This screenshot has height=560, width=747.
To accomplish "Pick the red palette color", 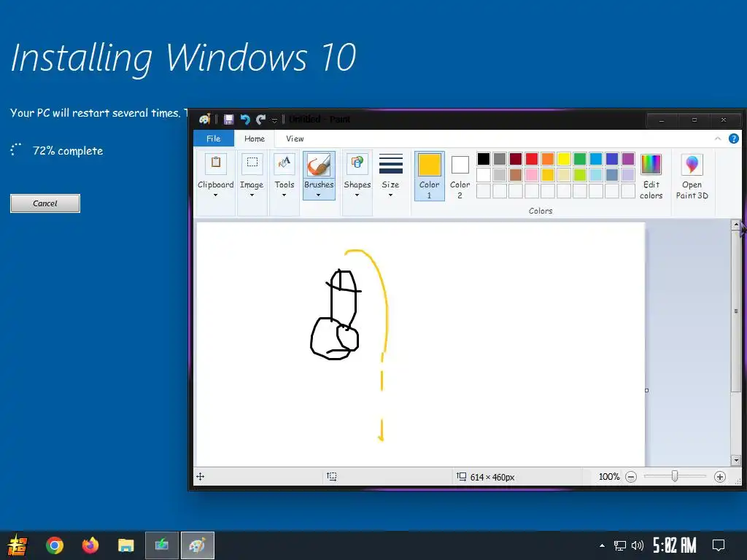I will [x=532, y=158].
